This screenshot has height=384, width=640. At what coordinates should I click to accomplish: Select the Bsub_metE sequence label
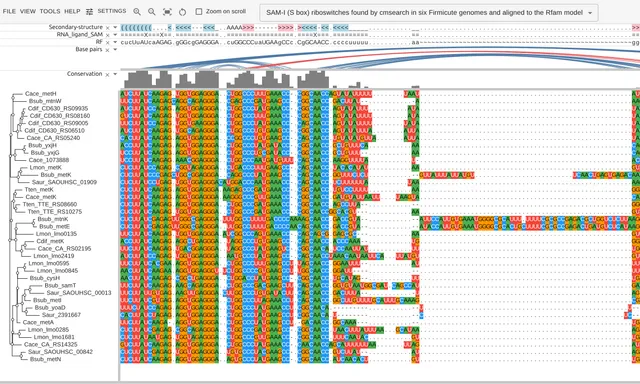click(54, 226)
